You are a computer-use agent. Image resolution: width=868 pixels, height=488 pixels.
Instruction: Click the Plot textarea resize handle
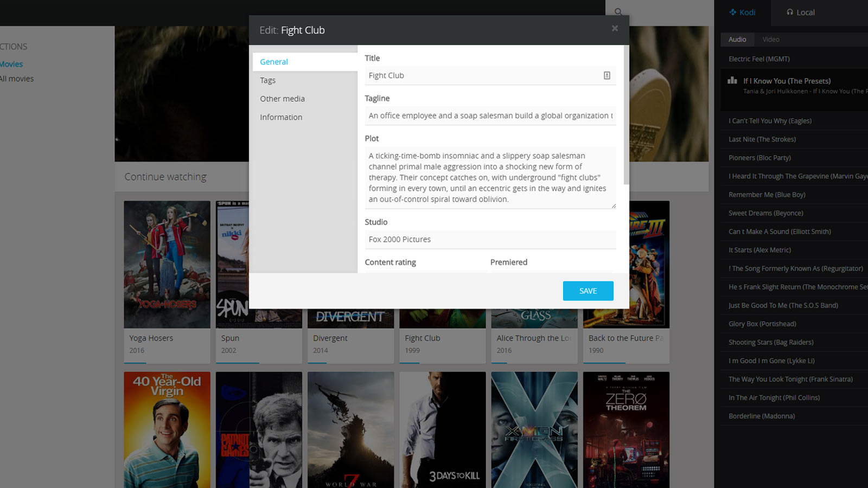(x=614, y=206)
